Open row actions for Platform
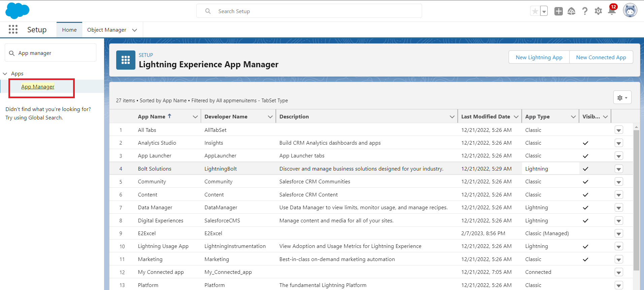 click(619, 285)
